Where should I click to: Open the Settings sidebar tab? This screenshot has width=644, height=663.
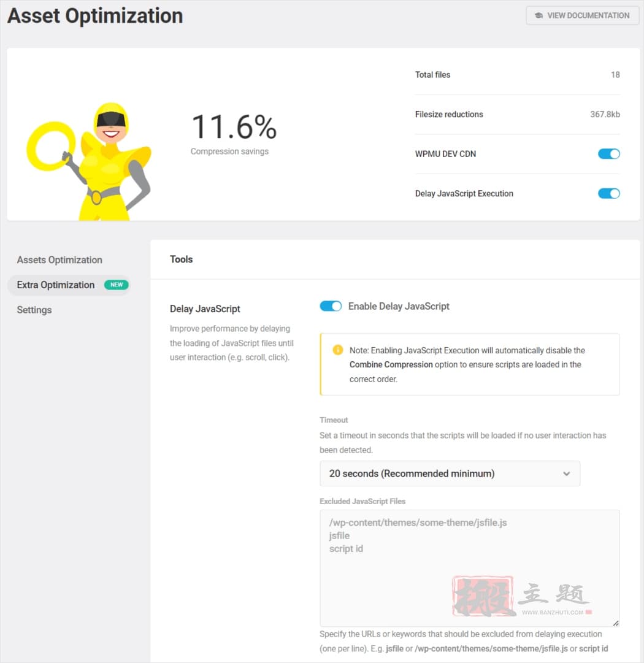(34, 310)
